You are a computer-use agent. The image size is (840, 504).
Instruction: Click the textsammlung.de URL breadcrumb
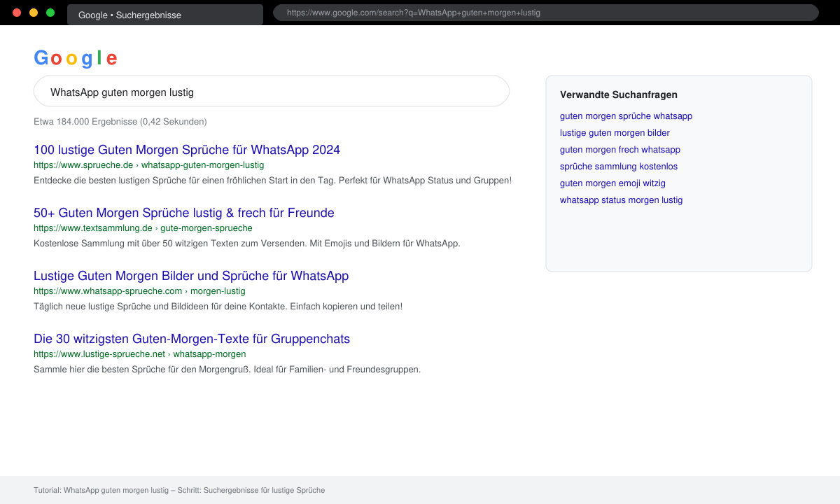click(143, 228)
